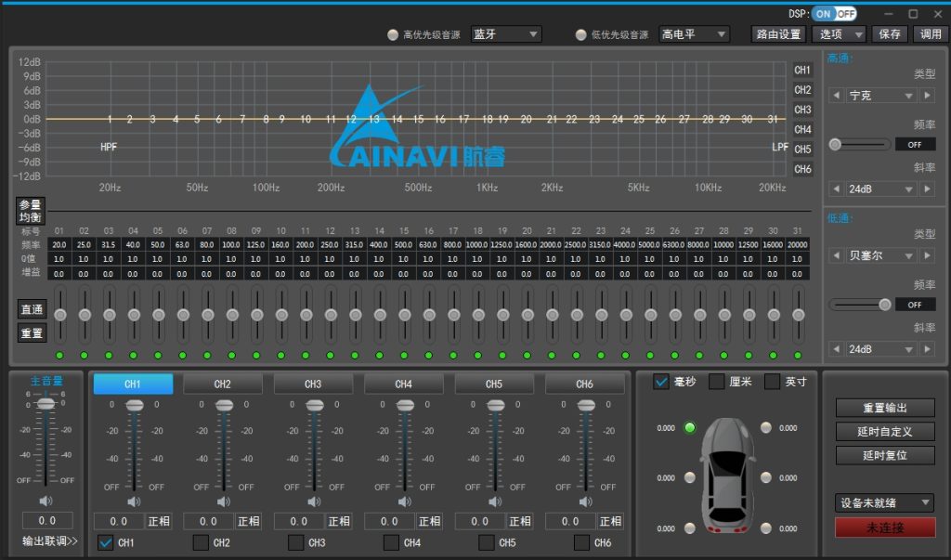Mute CH6 with its speaker icon
Image resolution: width=951 pixels, height=560 pixels.
[586, 501]
